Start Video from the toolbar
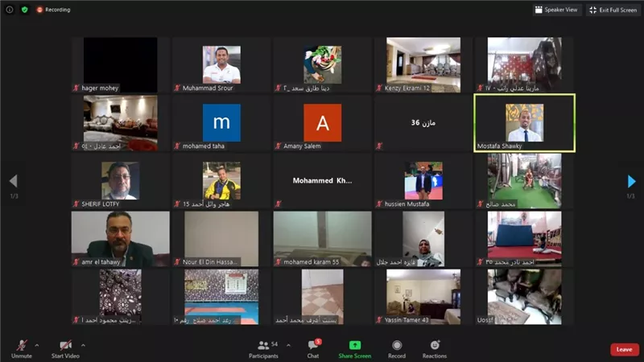This screenshot has height=362, width=644. pyautogui.click(x=65, y=349)
